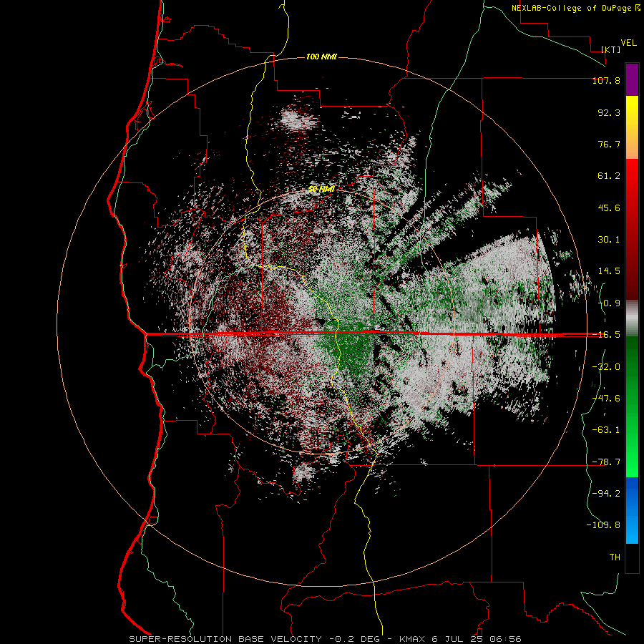Pick the purple segment of the velocity color bar
Screen dimensions: 644x644
[632, 79]
